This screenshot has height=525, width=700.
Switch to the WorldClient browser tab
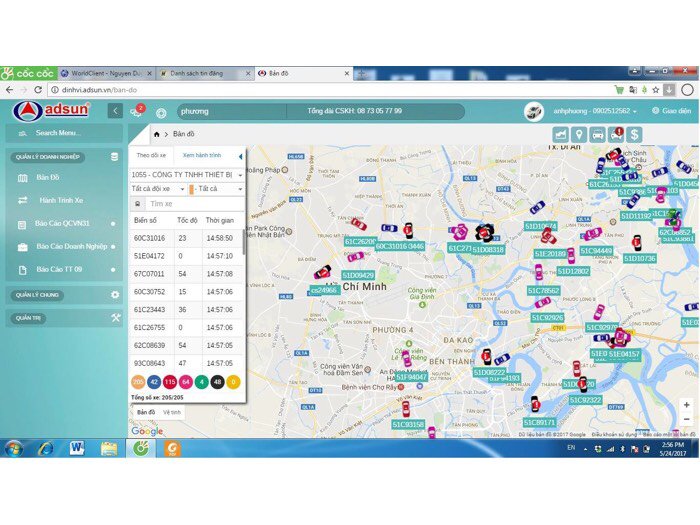(x=106, y=73)
